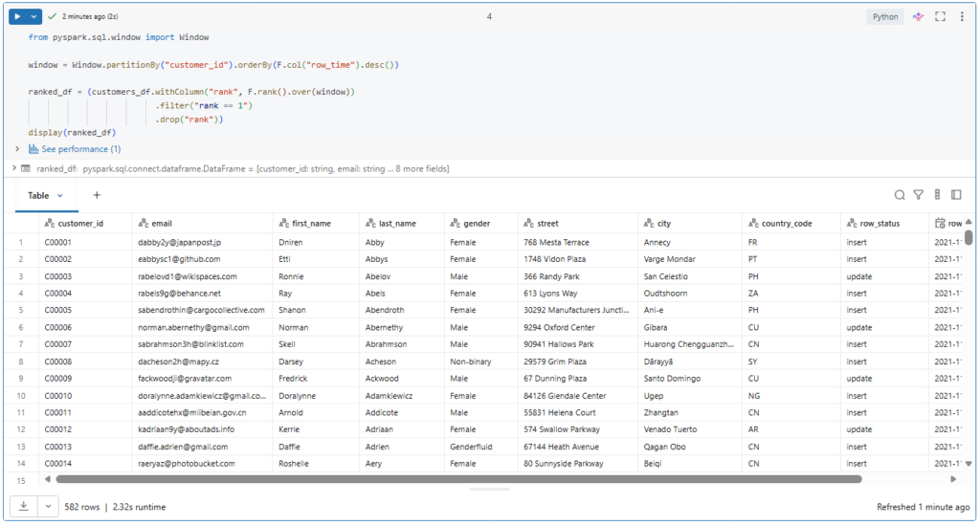Select the Table output tab
The width and height of the screenshot is (980, 526).
[x=38, y=195]
